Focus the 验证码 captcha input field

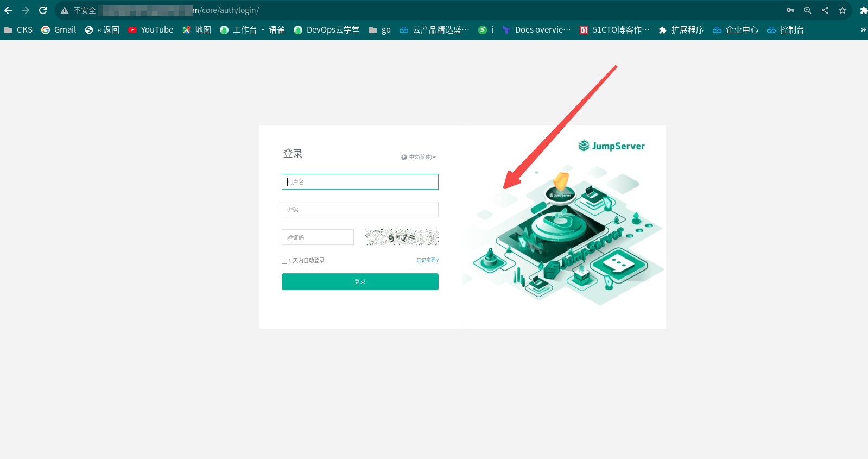pyautogui.click(x=318, y=237)
